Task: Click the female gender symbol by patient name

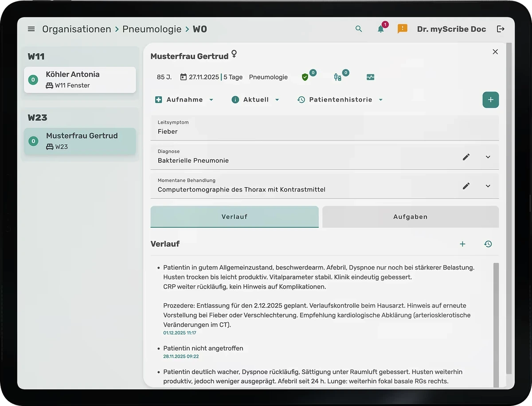Action: (x=234, y=55)
